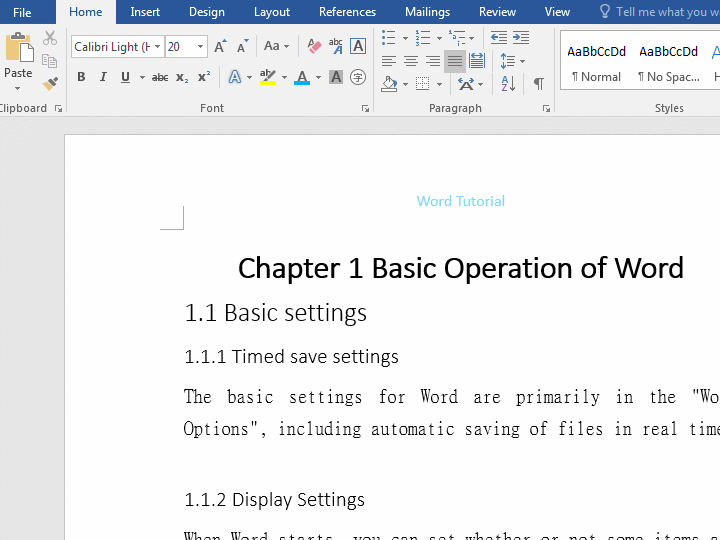Toggle Justify alignment button
720x540 pixels.
point(455,61)
